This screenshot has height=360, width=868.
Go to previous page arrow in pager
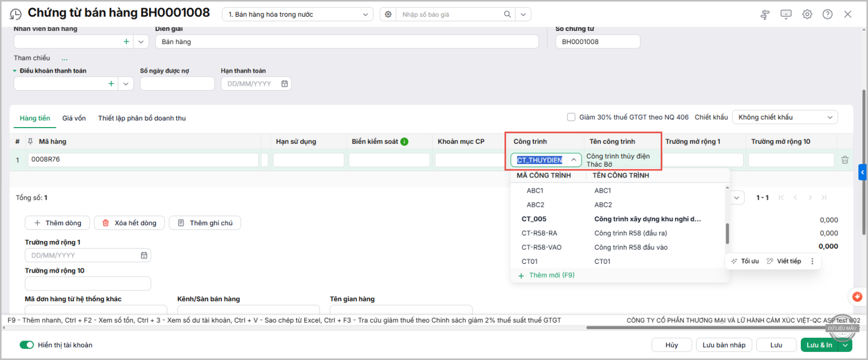tap(795, 198)
